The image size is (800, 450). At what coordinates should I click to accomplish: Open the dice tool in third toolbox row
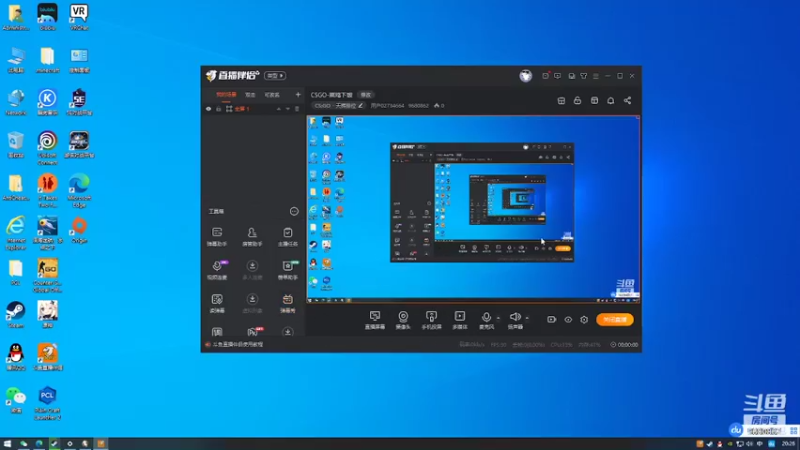[217, 303]
